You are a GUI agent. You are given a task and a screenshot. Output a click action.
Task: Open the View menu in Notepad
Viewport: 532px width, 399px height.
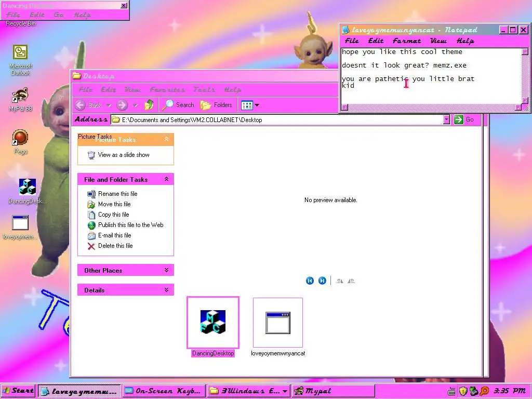(438, 41)
